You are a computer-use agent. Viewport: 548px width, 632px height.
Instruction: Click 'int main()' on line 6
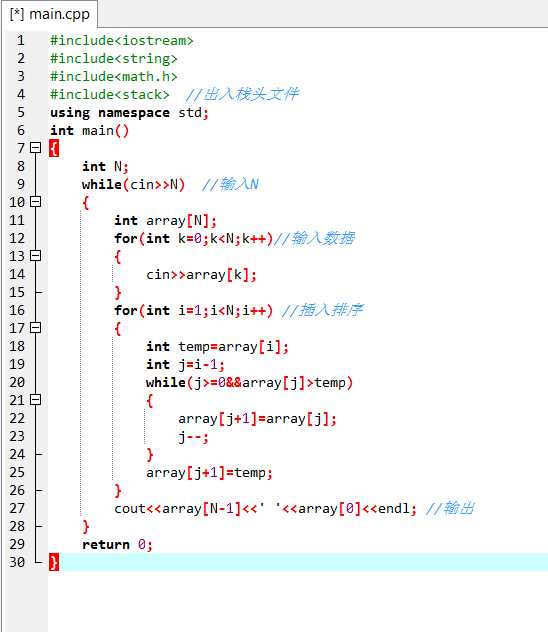pos(89,131)
